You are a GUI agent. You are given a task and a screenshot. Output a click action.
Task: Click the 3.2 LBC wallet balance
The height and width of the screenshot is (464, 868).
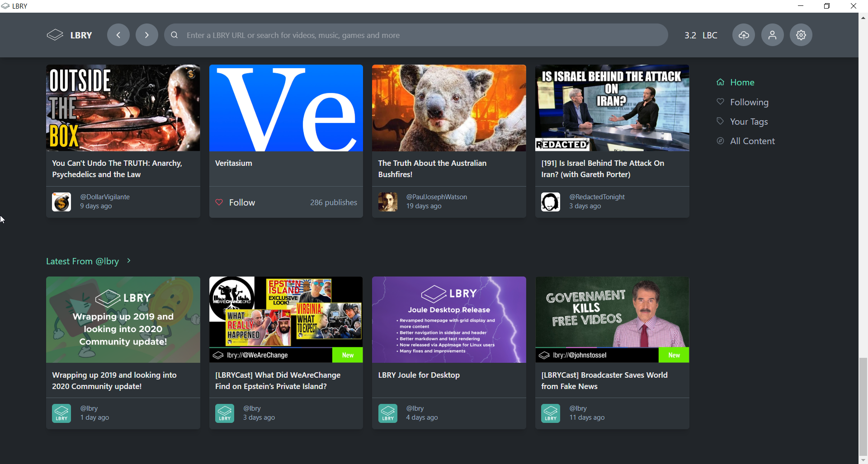point(701,35)
